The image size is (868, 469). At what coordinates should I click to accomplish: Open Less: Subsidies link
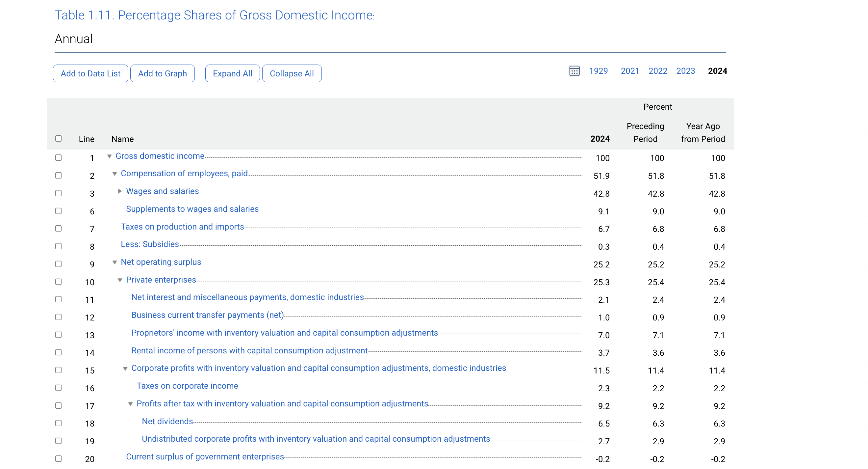[150, 244]
